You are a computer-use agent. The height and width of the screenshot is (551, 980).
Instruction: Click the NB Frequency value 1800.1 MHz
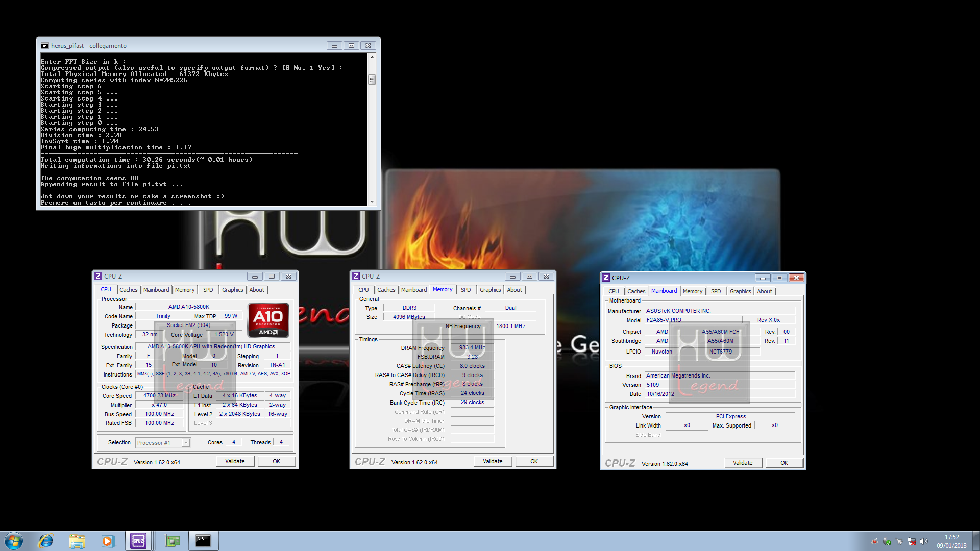coord(511,327)
